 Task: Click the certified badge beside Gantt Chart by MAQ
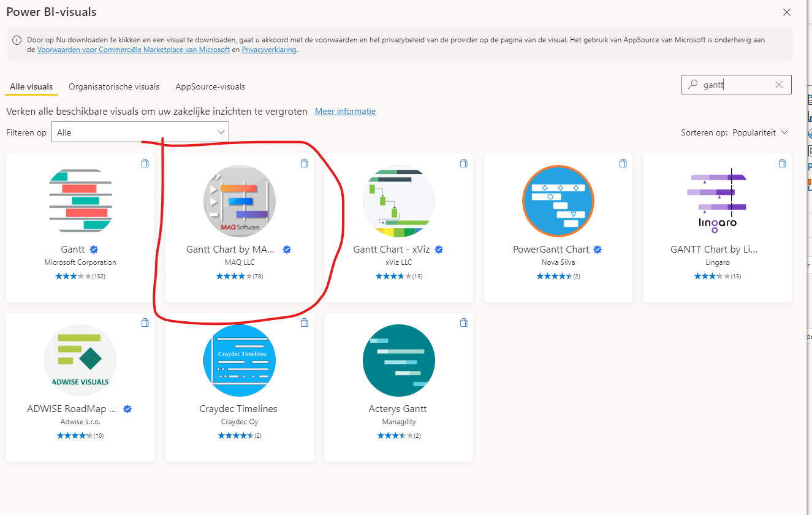click(x=286, y=250)
